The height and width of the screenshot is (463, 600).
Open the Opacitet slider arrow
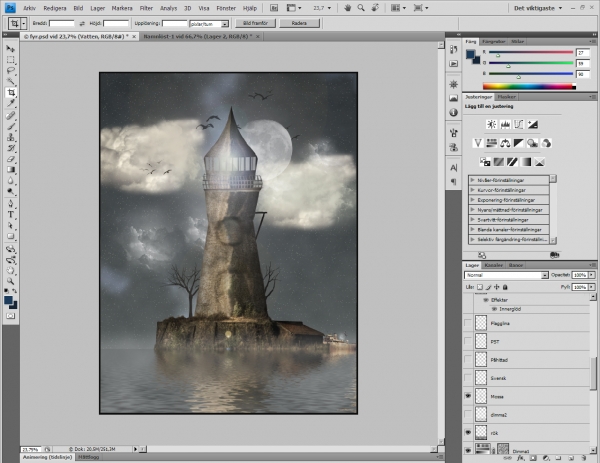(592, 275)
